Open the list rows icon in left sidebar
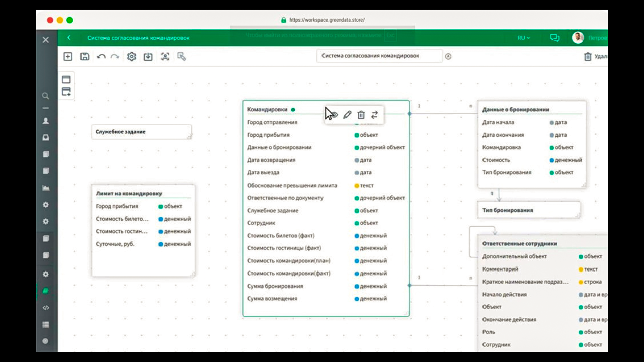The width and height of the screenshot is (644, 362). 46,325
